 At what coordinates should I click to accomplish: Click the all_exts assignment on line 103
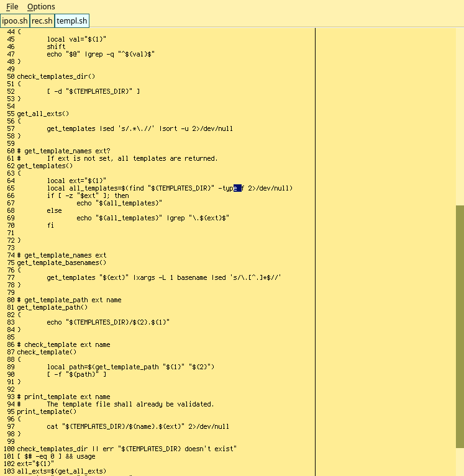point(61,471)
